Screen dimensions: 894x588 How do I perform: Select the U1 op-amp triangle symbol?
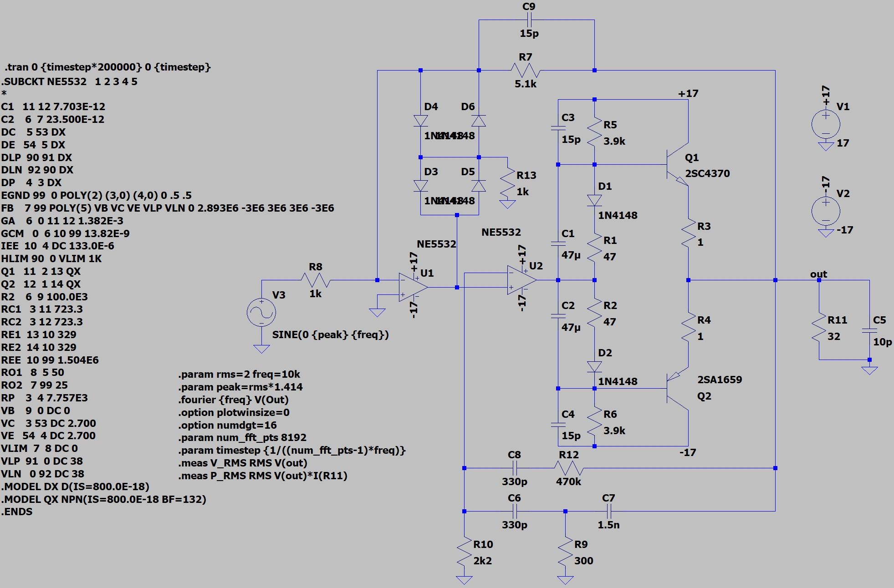413,287
